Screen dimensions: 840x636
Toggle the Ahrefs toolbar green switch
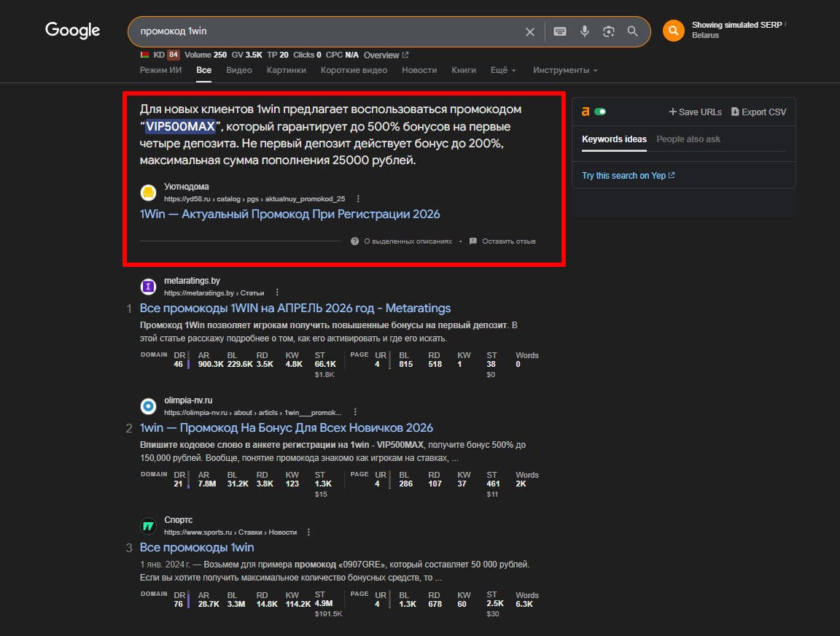point(600,112)
